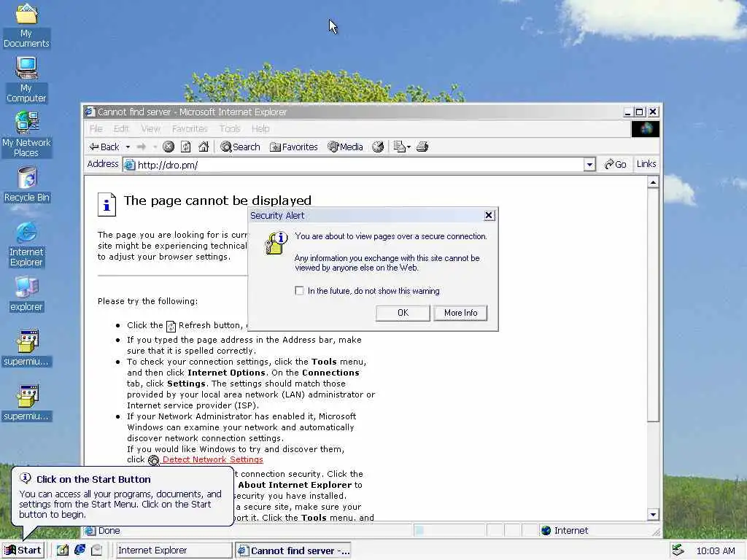747x560 pixels.
Task: Click the address bar URL field
Action: click(x=353, y=165)
